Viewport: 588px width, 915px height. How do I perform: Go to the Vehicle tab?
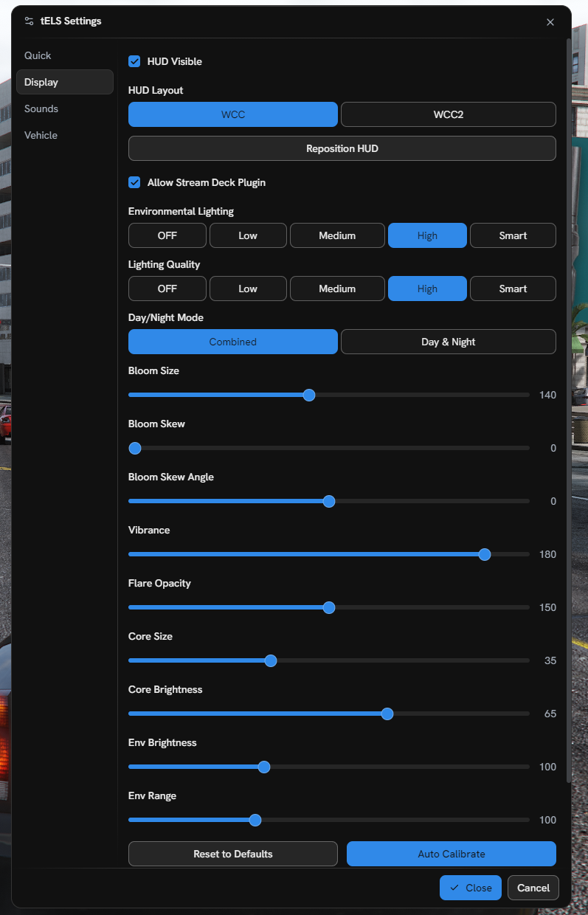coord(65,135)
